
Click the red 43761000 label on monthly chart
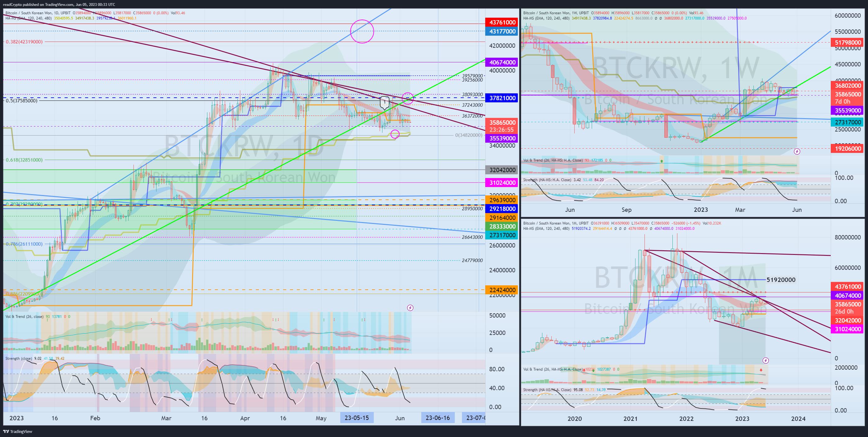tap(847, 287)
